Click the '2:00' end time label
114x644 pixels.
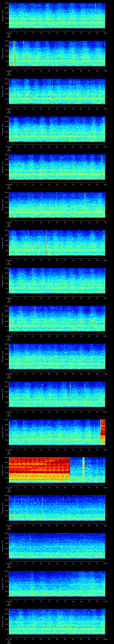[105, 33]
